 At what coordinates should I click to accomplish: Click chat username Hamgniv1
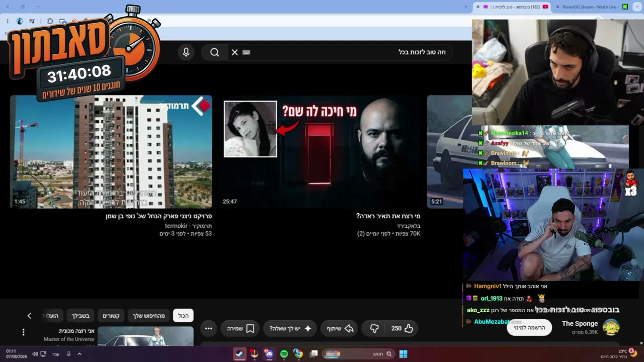[488, 286]
